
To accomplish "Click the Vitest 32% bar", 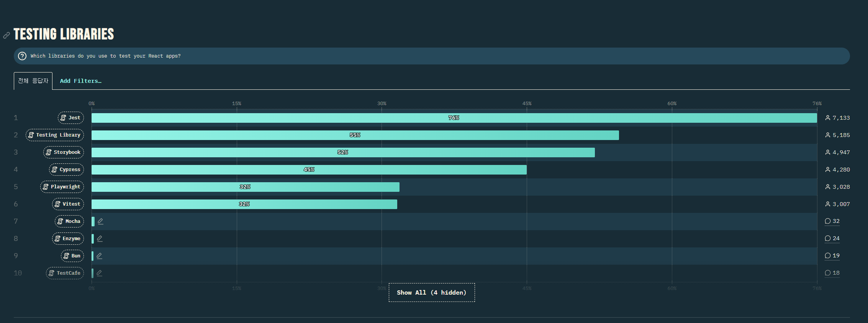I will click(x=244, y=204).
